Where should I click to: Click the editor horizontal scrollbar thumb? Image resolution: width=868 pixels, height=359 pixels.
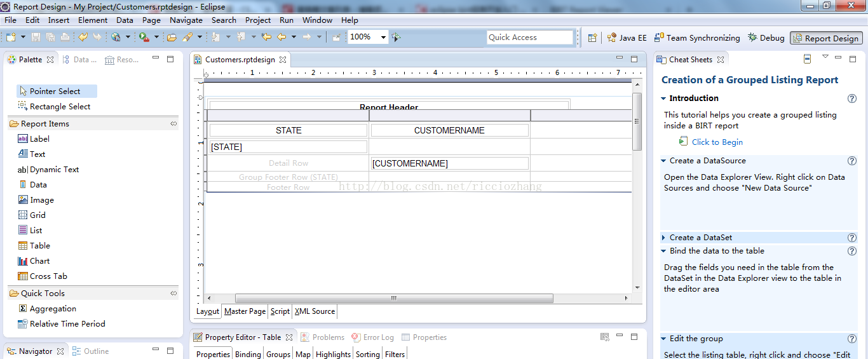(394, 299)
